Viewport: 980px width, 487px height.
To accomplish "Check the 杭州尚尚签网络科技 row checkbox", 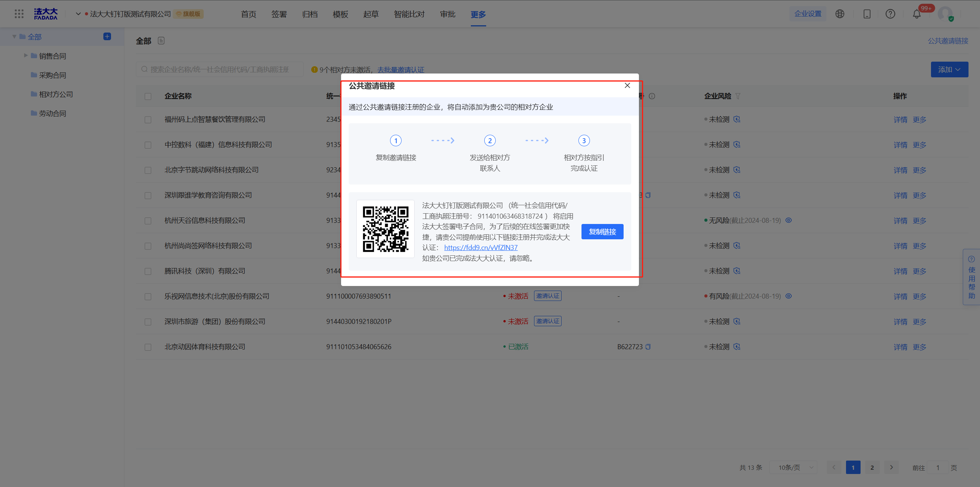I will [148, 246].
